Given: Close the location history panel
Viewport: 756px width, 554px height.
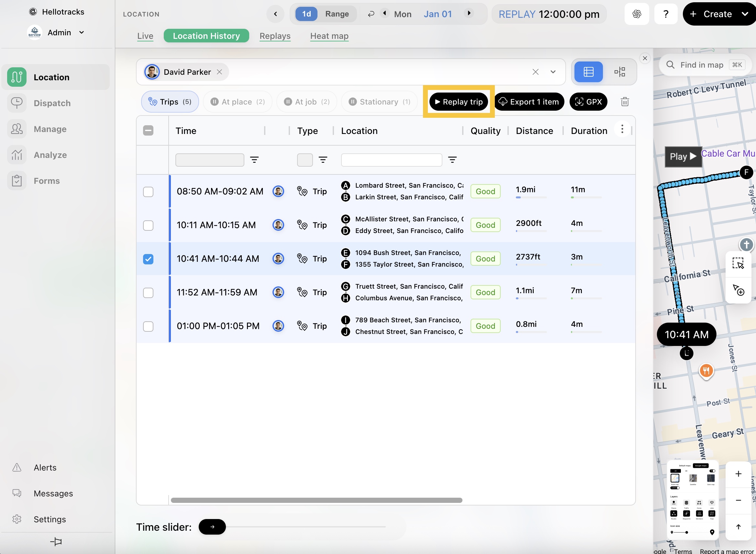Looking at the screenshot, I should coord(645,58).
